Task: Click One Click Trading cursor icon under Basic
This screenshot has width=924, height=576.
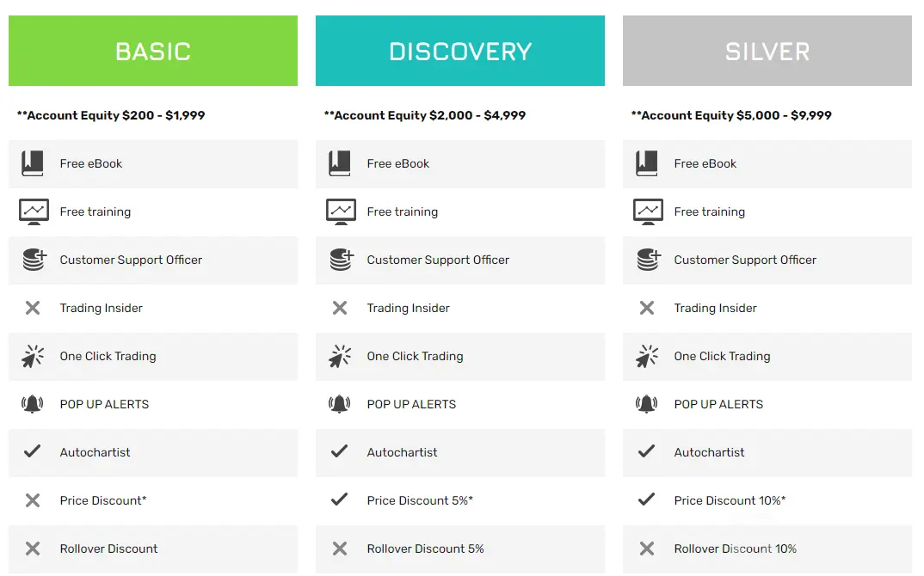Action: (33, 356)
